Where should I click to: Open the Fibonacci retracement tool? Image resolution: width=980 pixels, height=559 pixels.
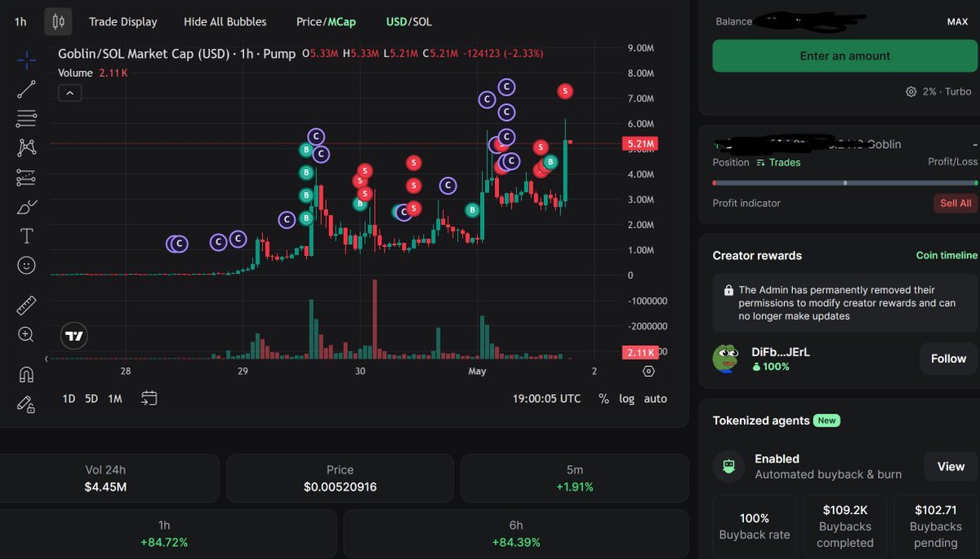tap(26, 119)
